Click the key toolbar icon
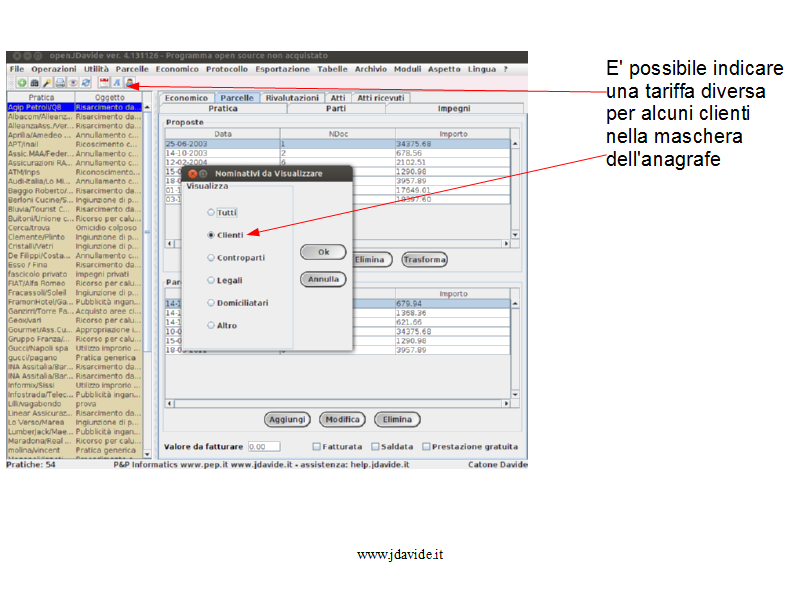This screenshot has width=800, height=600. (x=47, y=83)
